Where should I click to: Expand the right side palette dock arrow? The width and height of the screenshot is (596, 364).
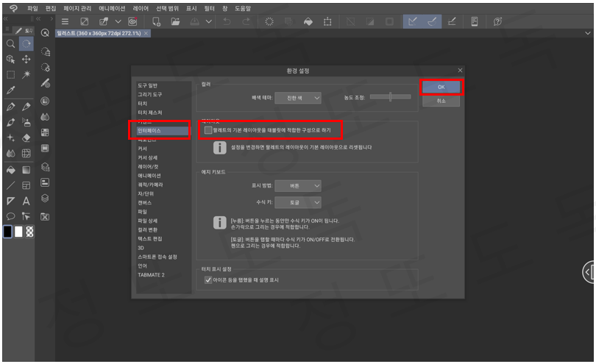(x=588, y=272)
